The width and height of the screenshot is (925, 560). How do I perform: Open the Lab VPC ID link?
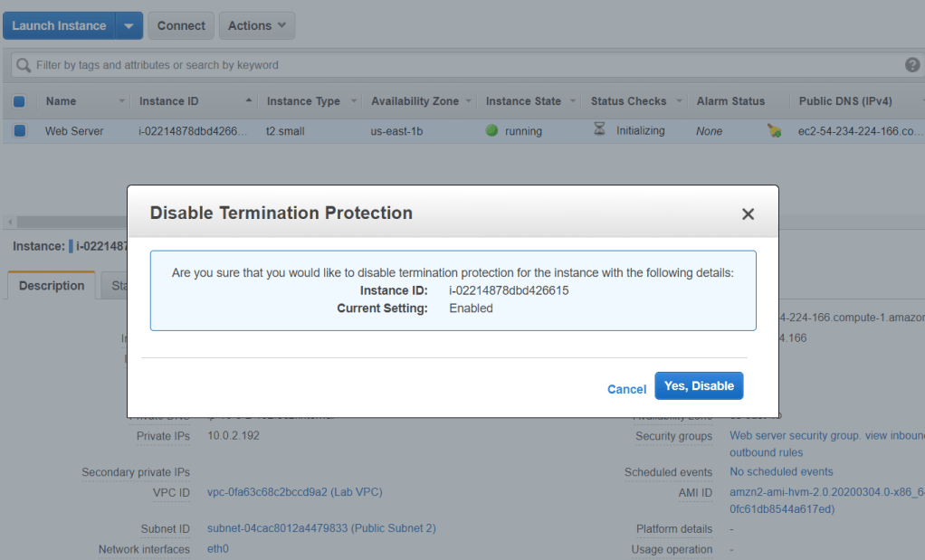point(294,492)
